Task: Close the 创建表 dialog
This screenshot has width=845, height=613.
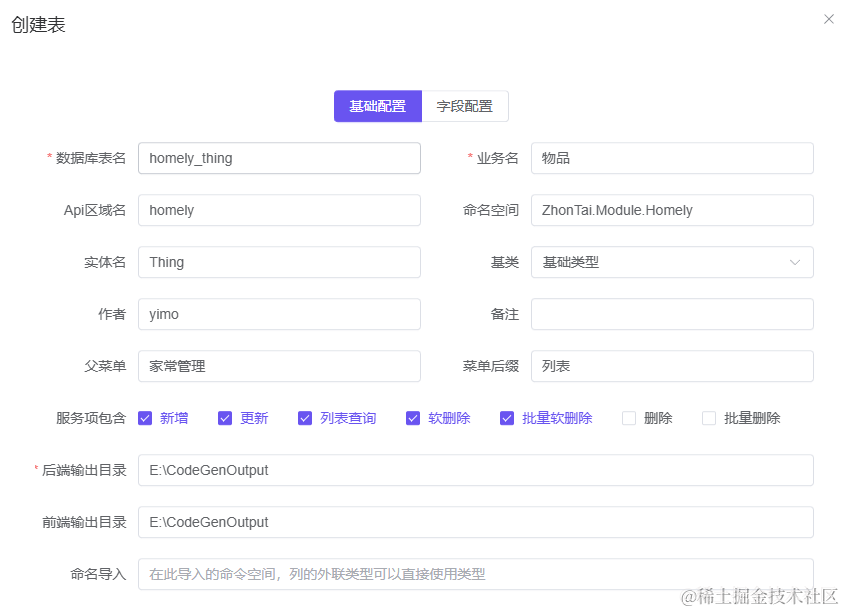Action: click(828, 19)
